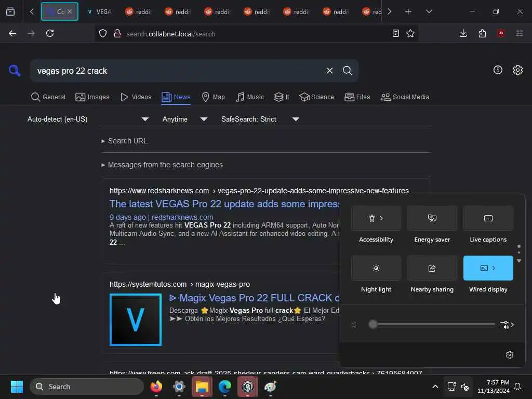Screen dimensions: 532x399
Task: Toggle Nearby sharing quick setting
Action: click(x=432, y=268)
